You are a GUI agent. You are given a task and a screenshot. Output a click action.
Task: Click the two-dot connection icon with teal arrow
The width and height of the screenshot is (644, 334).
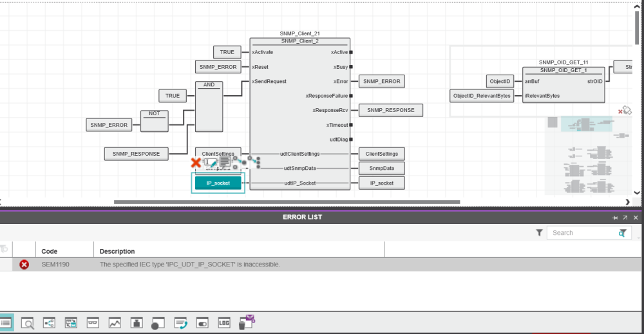coord(240,162)
